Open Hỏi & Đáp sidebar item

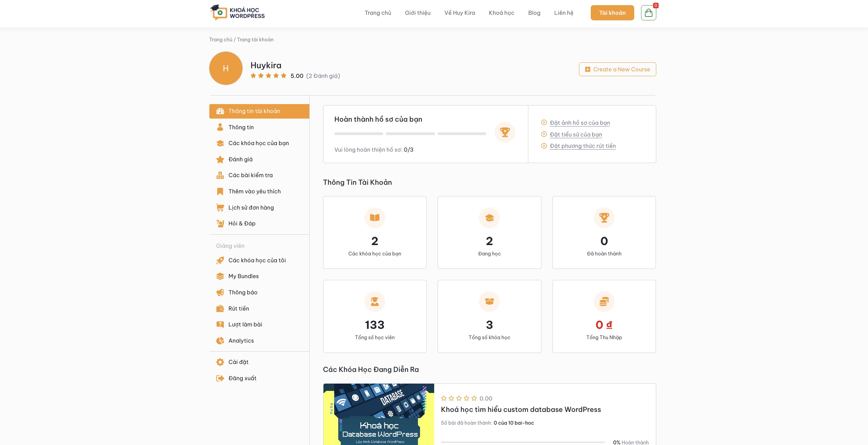tap(241, 223)
